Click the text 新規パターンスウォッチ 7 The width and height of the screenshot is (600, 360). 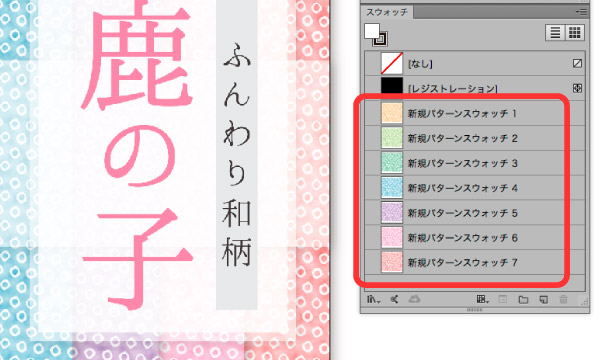(x=462, y=263)
